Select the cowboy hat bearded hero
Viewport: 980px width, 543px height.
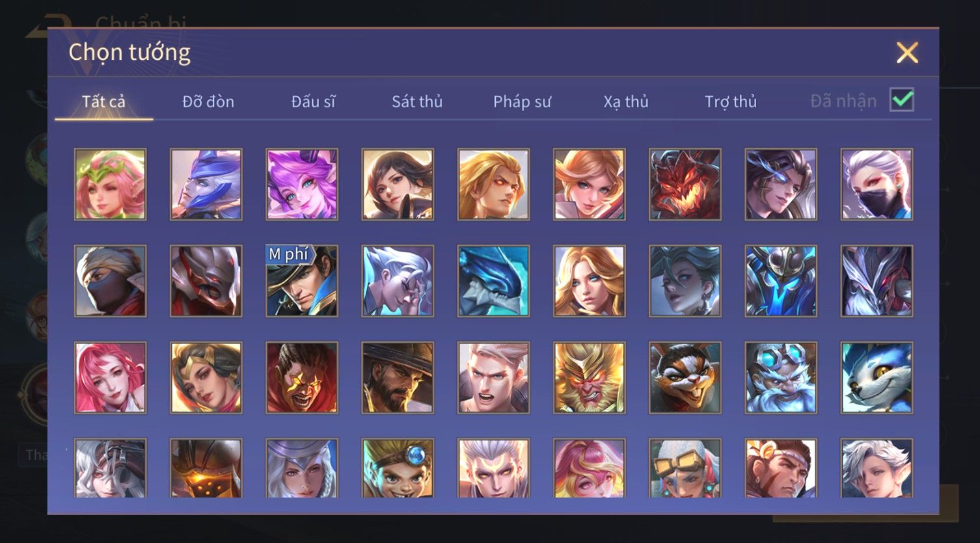[398, 377]
